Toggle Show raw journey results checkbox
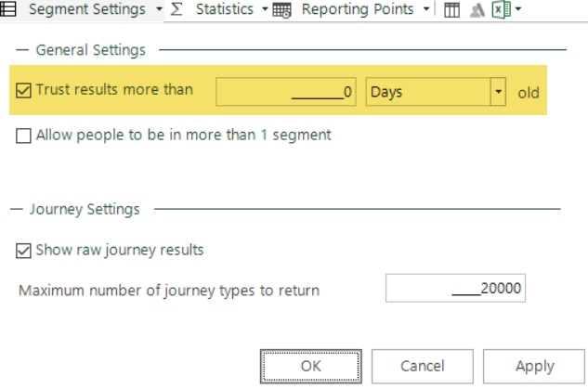Screen dimensions: 588x389 pyautogui.click(x=23, y=251)
